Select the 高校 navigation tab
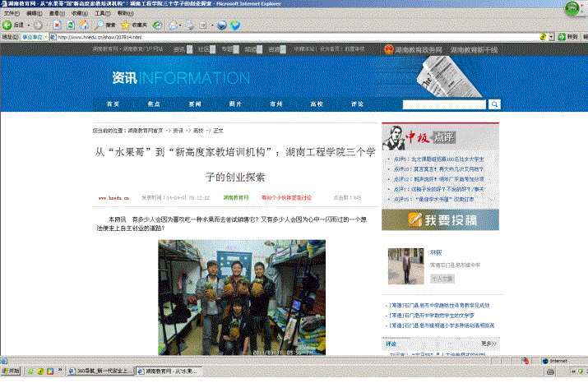The height and width of the screenshot is (383, 588). coord(317,105)
